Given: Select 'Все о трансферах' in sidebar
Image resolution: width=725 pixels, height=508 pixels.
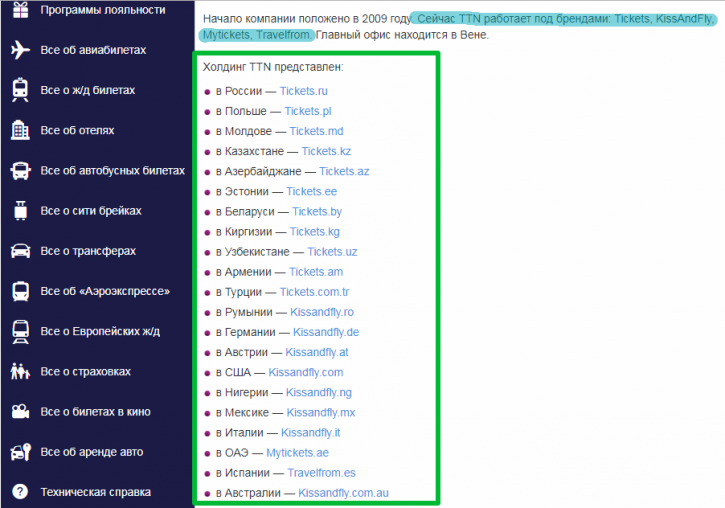Looking at the screenshot, I should click(x=88, y=251).
